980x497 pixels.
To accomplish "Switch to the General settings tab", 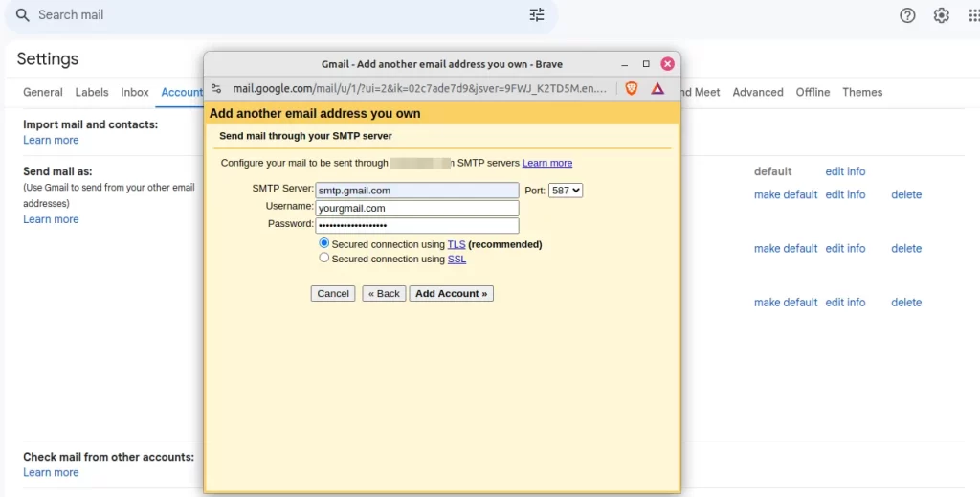I will (x=42, y=93).
